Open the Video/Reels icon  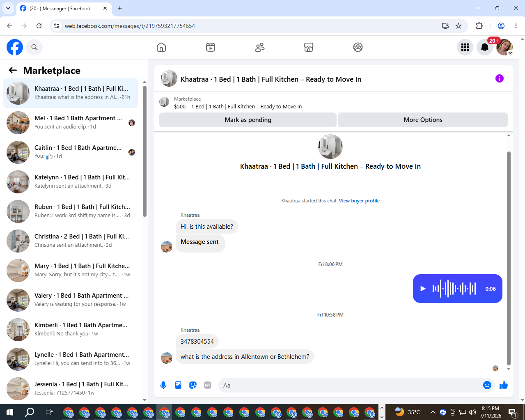click(211, 47)
